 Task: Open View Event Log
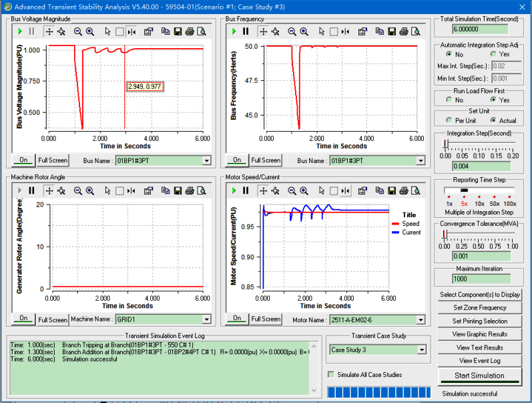click(480, 361)
